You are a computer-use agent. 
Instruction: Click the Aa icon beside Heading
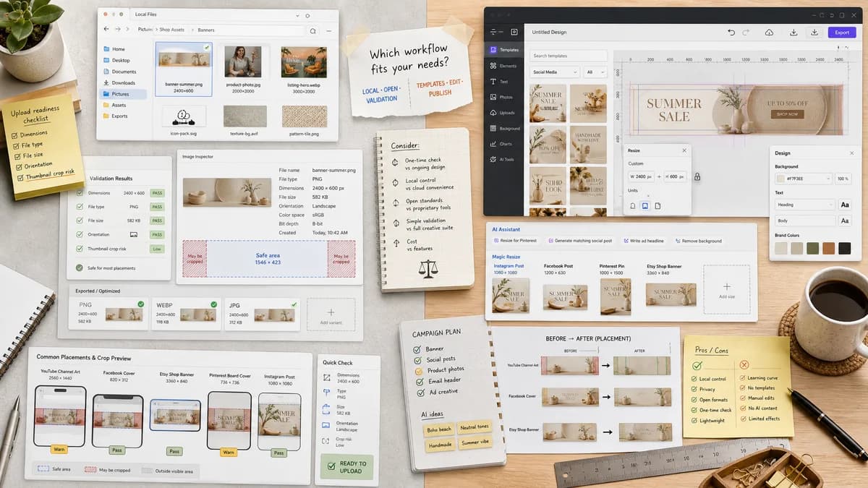(x=846, y=205)
